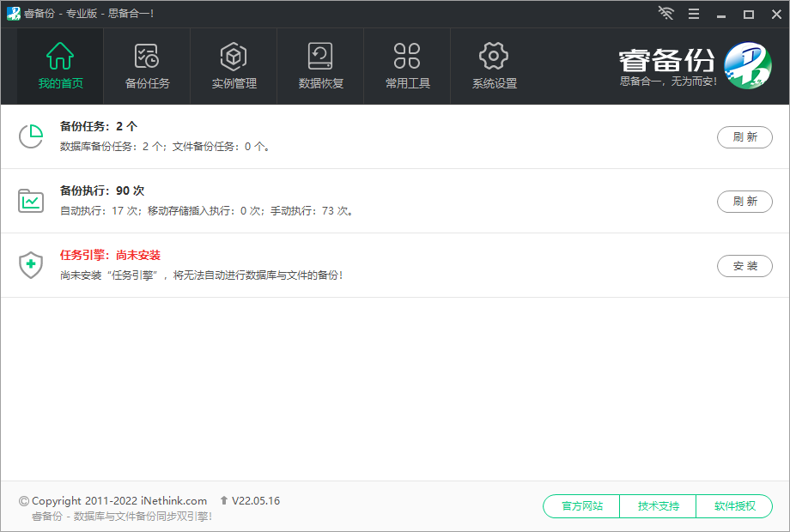The height and width of the screenshot is (532, 790).
Task: Open 软件授权 software license
Action: (x=734, y=505)
